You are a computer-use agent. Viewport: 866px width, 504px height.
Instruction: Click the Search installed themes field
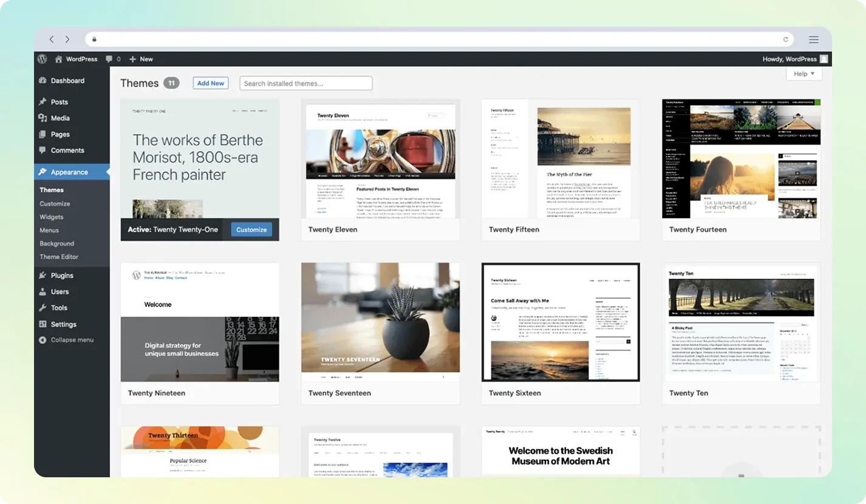pyautogui.click(x=306, y=83)
